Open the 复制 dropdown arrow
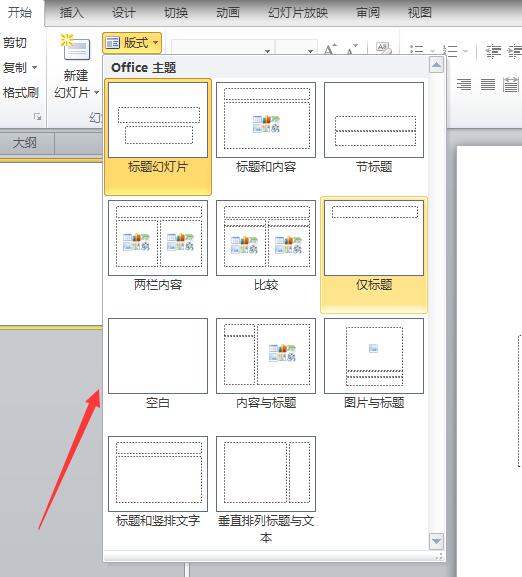This screenshot has height=577, width=522. coord(35,68)
